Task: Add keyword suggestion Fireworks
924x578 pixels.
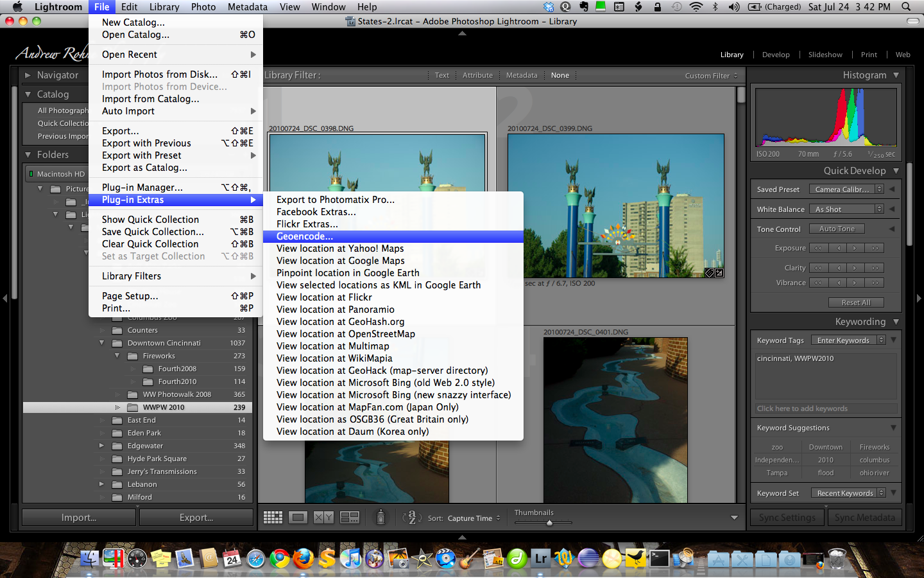Action: [875, 447]
